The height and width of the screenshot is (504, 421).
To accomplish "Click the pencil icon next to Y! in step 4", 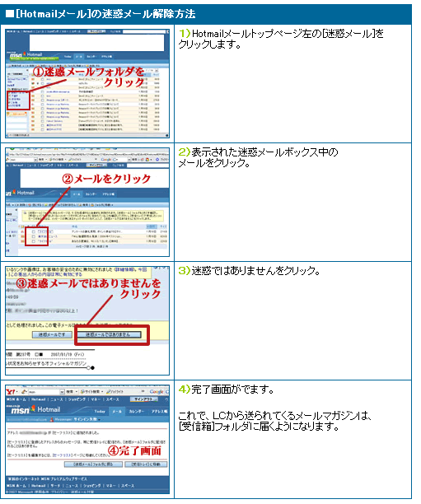I will 23,392.
